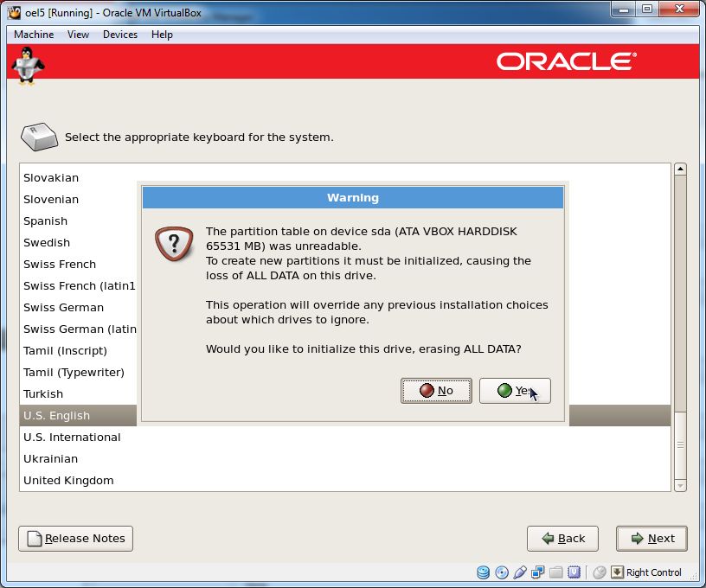The image size is (706, 588).
Task: Open the Machine menu
Action: [34, 35]
